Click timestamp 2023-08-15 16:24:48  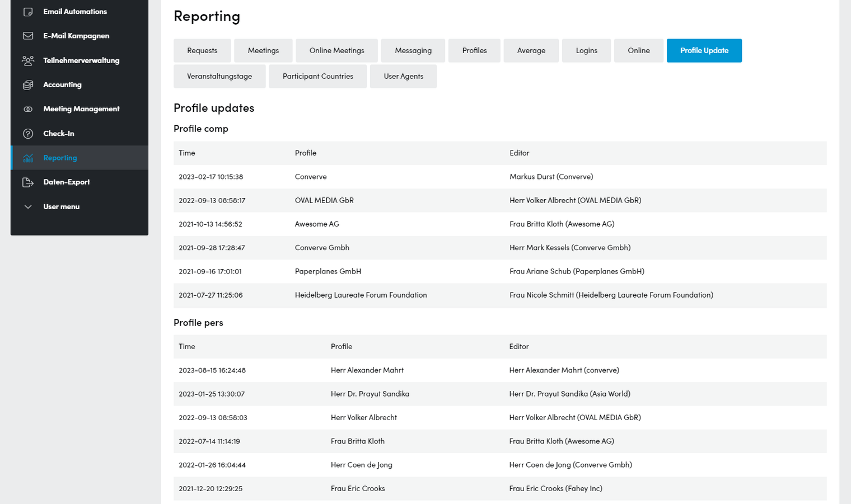tap(212, 370)
